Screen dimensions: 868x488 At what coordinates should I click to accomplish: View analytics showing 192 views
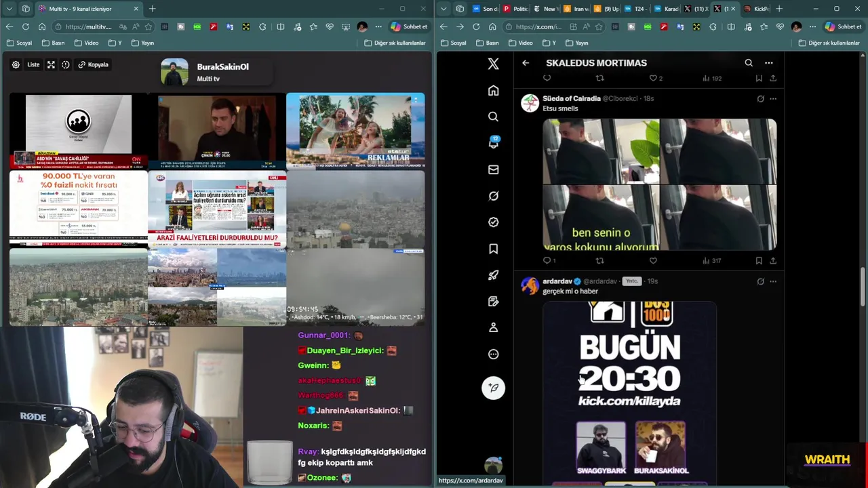711,79
